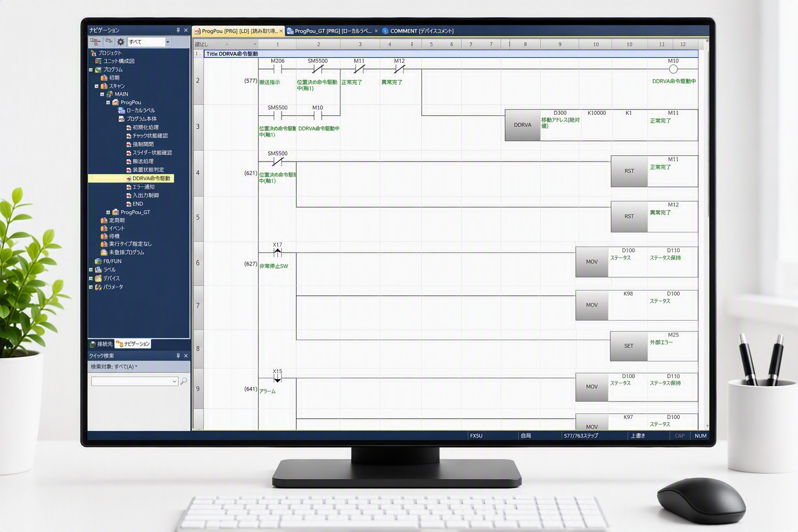
Task: Click the デバイス tree icon
Action: click(x=98, y=278)
